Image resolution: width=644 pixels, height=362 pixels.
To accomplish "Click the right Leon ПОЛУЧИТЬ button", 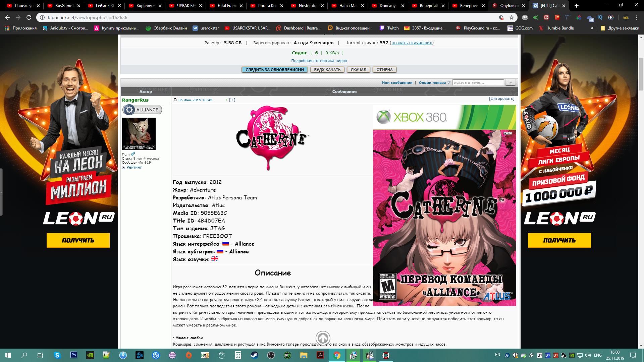I will tap(559, 240).
